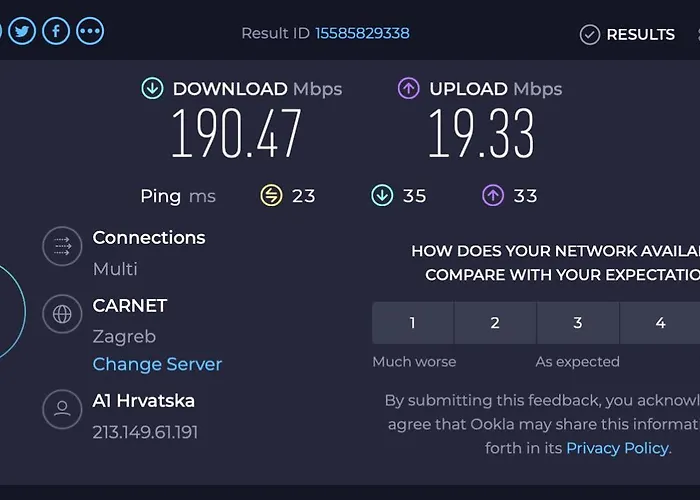Click the CARNET server globe icon
Image resolution: width=700 pixels, height=500 pixels.
(62, 314)
